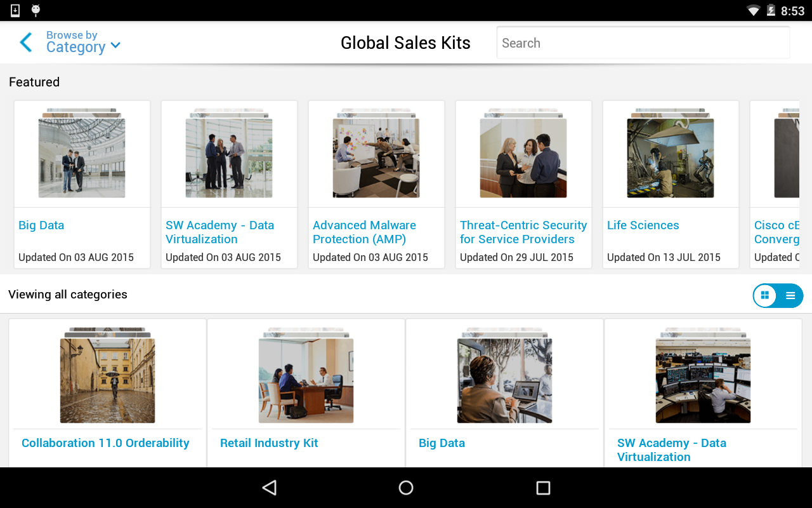
Task: Tap the Android debug notification icon
Action: pyautogui.click(x=36, y=10)
